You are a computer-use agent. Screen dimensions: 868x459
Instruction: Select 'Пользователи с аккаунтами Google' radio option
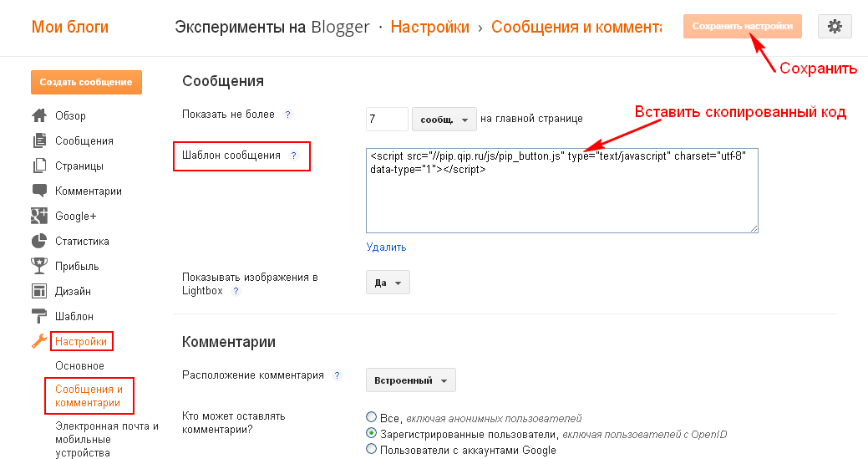(x=372, y=448)
